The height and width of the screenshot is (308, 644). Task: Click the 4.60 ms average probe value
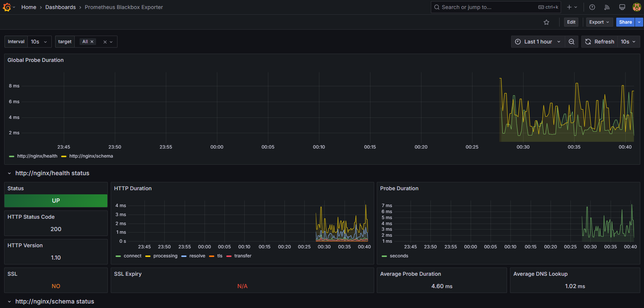click(442, 286)
